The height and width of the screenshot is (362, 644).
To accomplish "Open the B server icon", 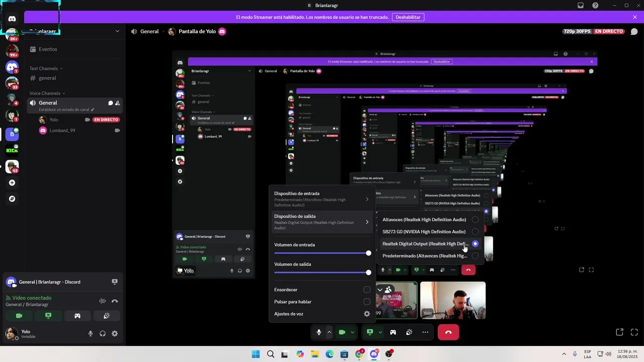I will (x=12, y=134).
